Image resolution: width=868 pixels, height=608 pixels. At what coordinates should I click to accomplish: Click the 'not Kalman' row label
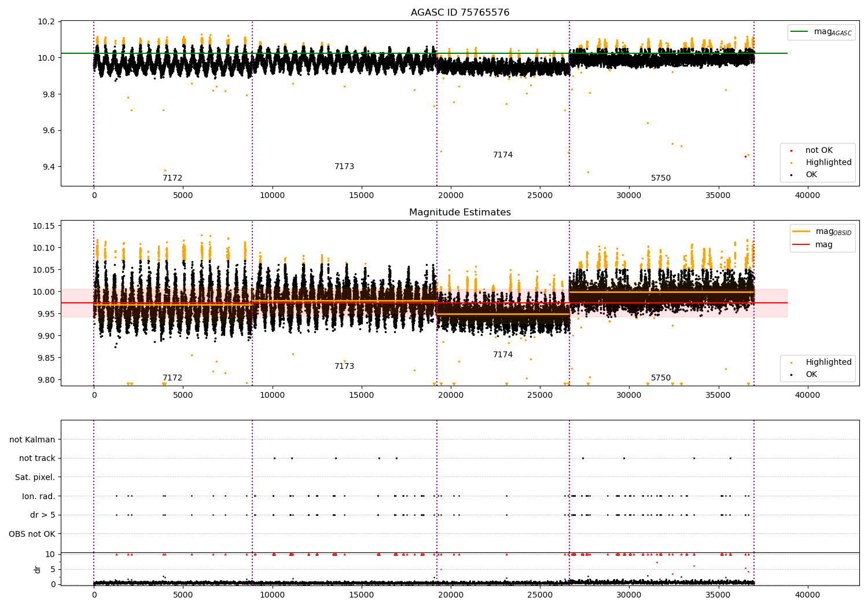coord(32,440)
